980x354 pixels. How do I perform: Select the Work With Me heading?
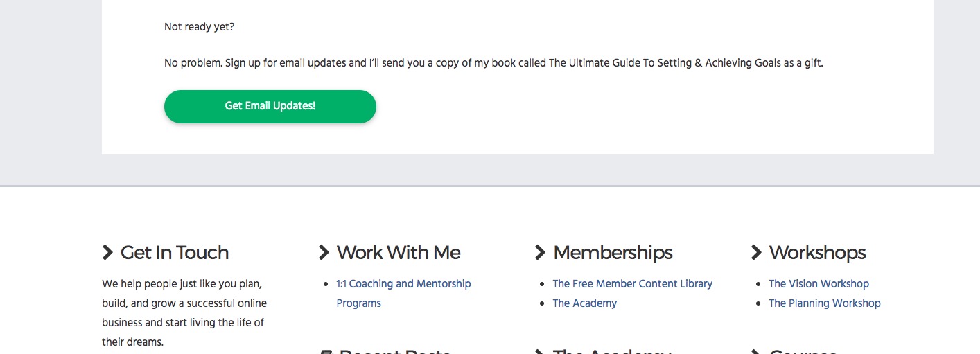[399, 253]
